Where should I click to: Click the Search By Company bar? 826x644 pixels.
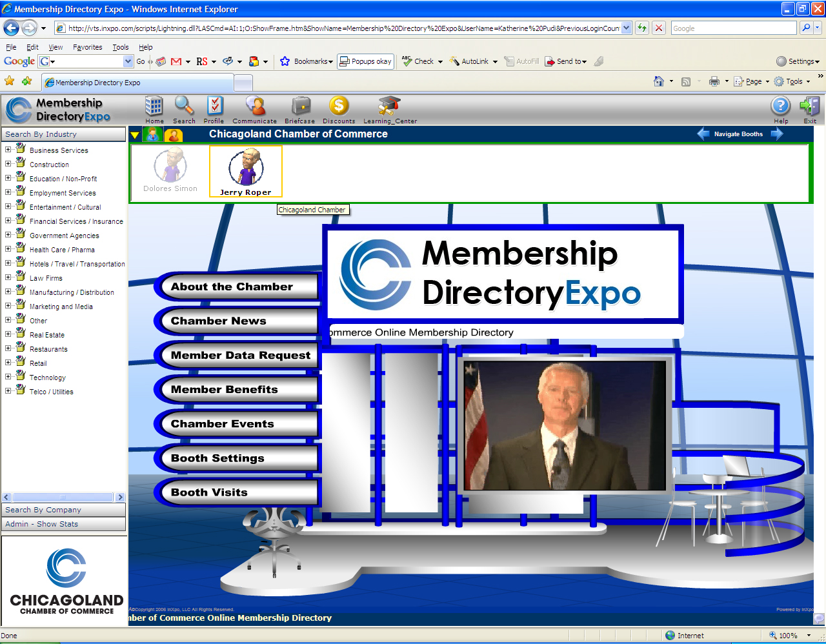[63, 510]
